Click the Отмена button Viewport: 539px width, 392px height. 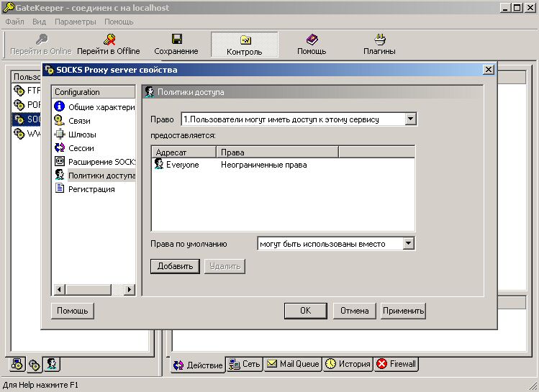[x=354, y=311]
